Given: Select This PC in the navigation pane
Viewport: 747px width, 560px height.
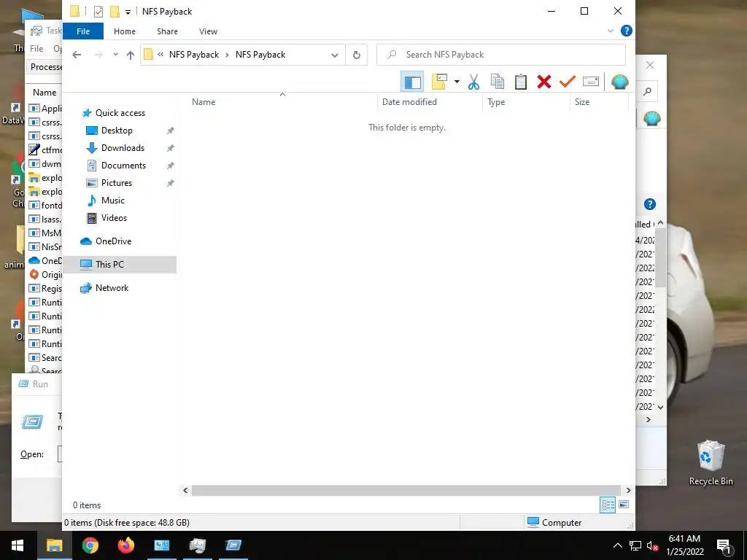Looking at the screenshot, I should tap(120, 264).
